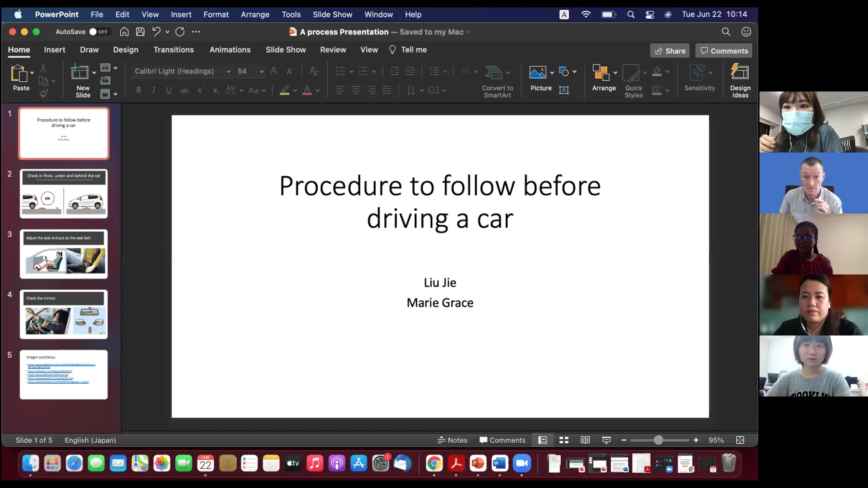This screenshot has width=868, height=488.
Task: Open the Home icon beside AutoSave
Action: point(124,32)
